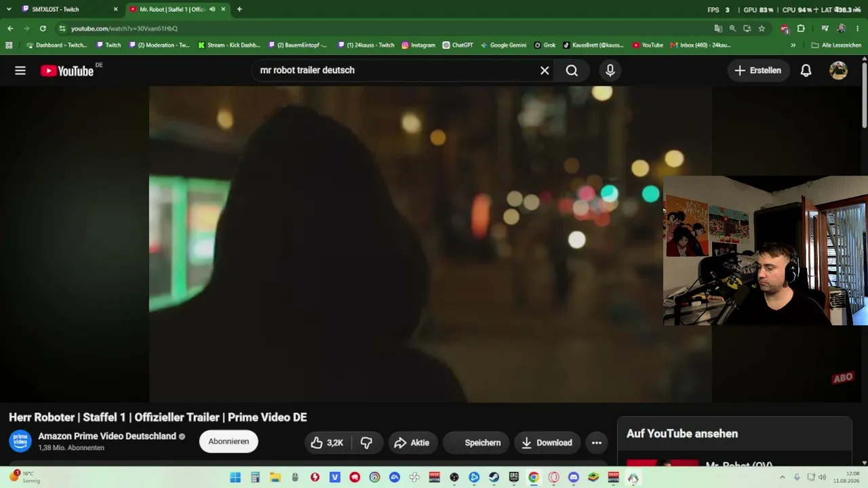Image resolution: width=868 pixels, height=488 pixels.
Task: Bookmark this page with the star icon
Action: 762,28
